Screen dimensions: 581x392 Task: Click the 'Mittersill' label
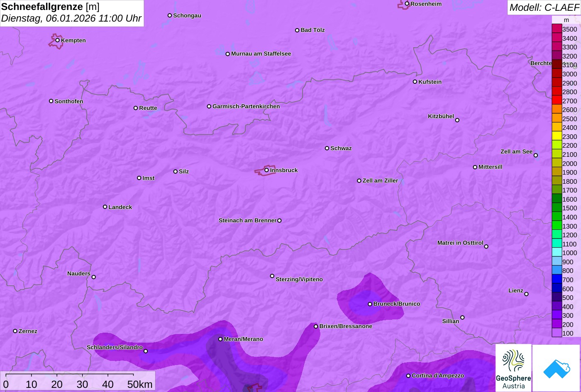(491, 167)
